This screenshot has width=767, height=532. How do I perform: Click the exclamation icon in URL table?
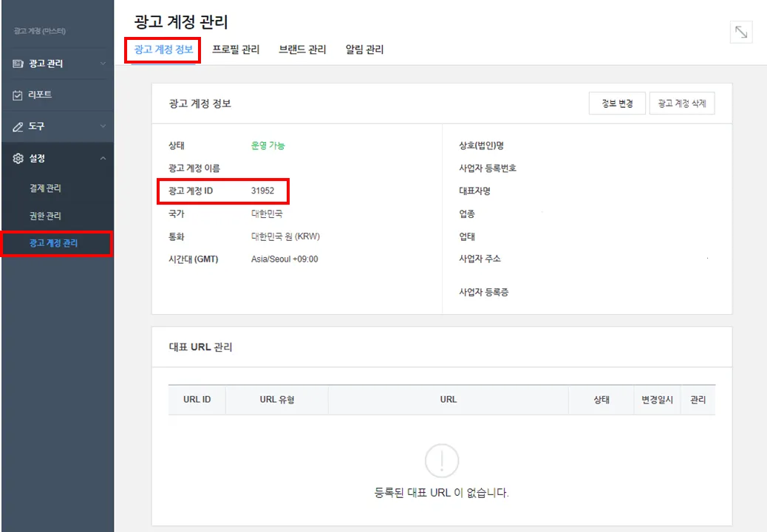(442, 461)
